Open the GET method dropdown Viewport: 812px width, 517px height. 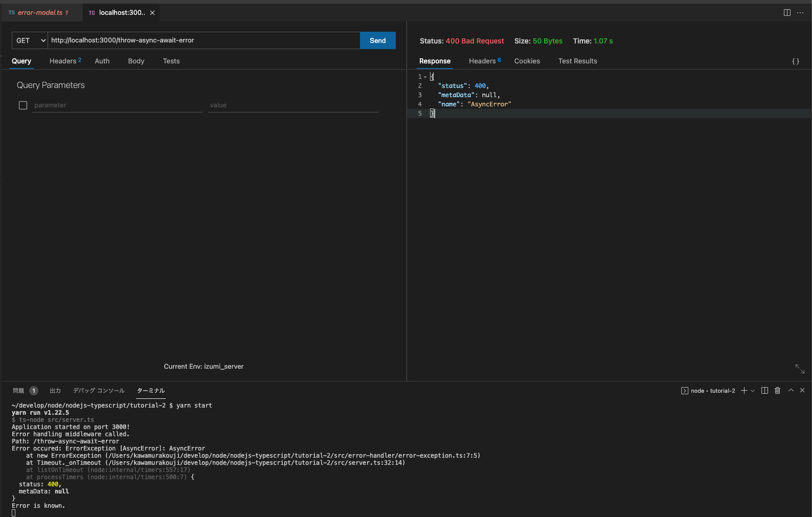point(30,40)
